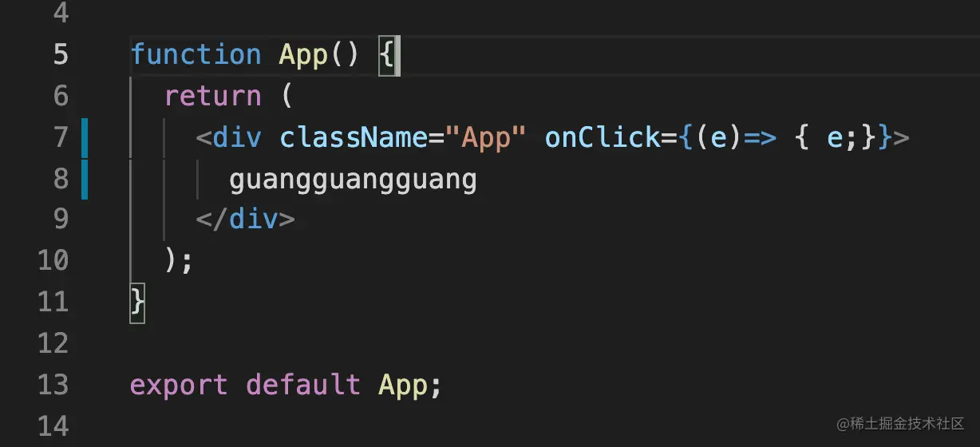
Task: Click the e parameter inside parentheses
Action: click(x=718, y=138)
